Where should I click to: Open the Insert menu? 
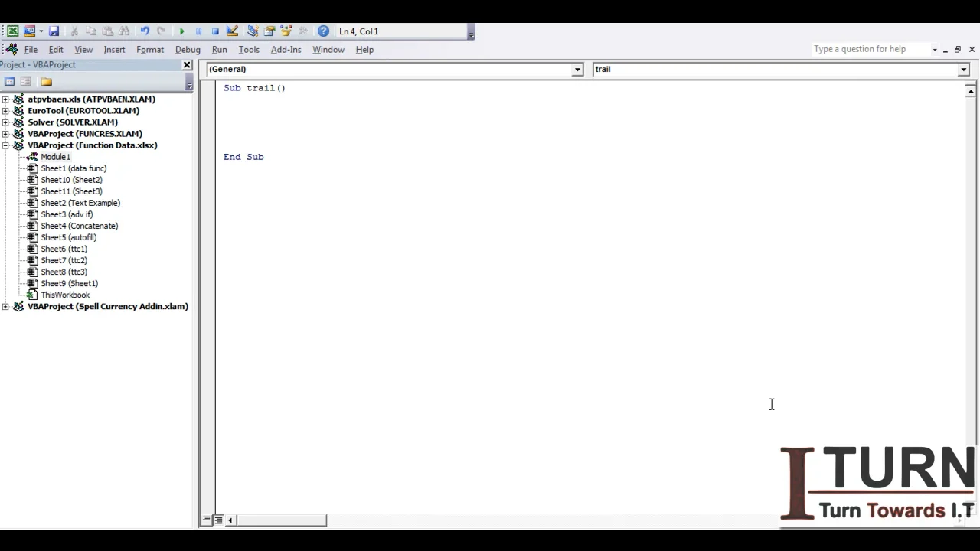coord(114,50)
